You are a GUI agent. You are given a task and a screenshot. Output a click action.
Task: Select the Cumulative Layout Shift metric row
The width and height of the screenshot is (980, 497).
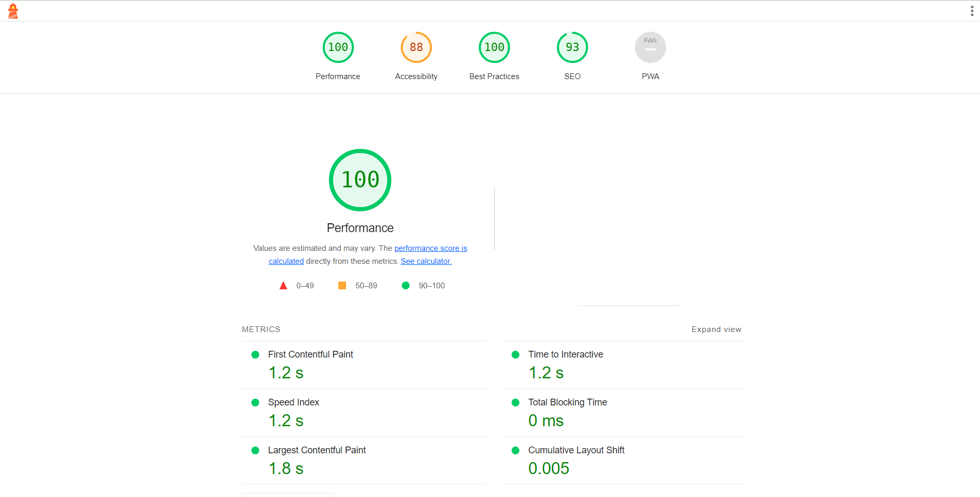(x=625, y=461)
